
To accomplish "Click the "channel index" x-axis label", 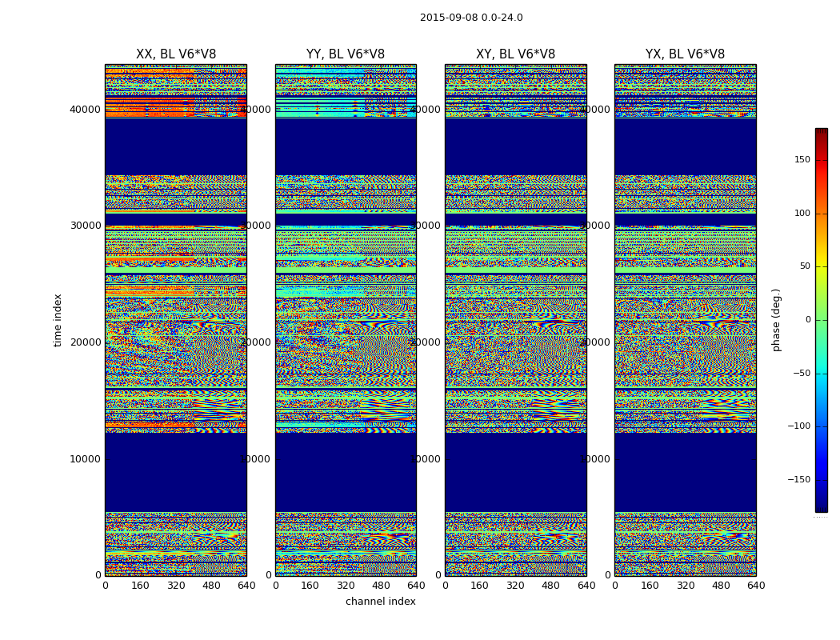I will tap(381, 602).
